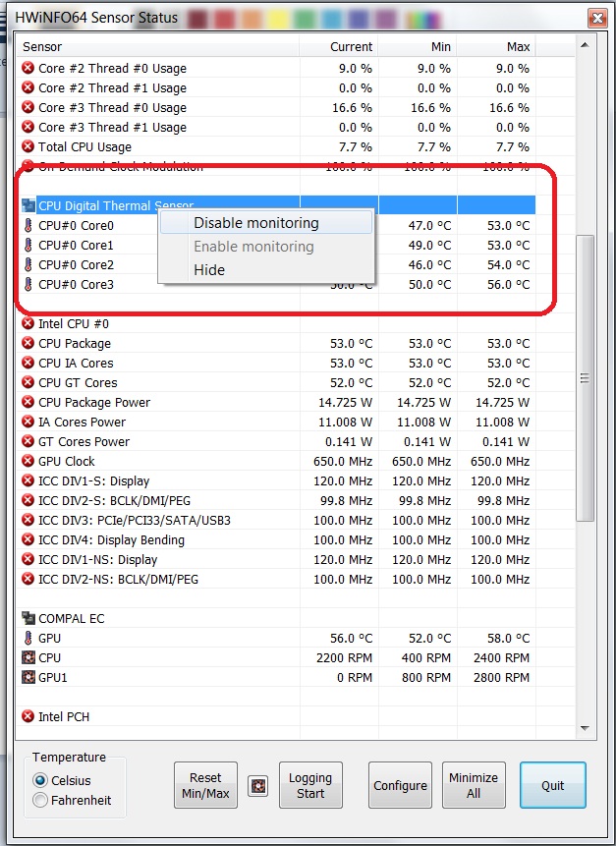The height and width of the screenshot is (846, 616).
Task: Select the ICC DIV2-NS: BCLK/DMI/PEG row
Action: (276, 580)
